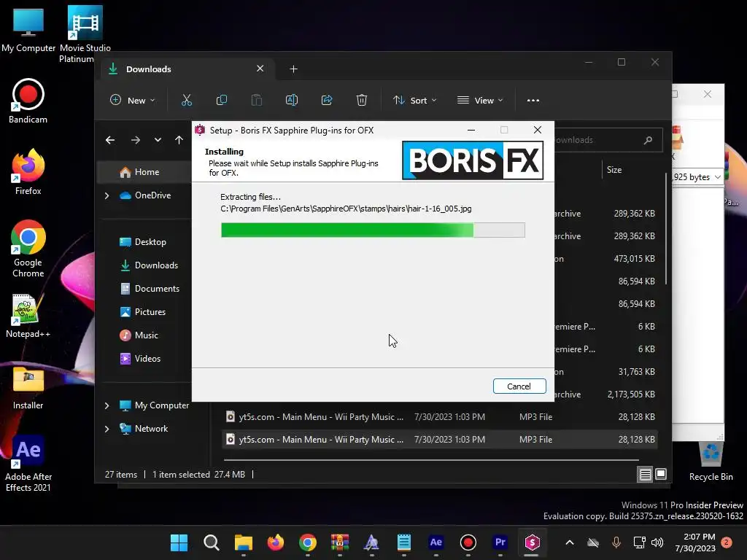Screen dimensions: 747x560
Task: Click the Paste clipboard icon
Action: click(256, 101)
